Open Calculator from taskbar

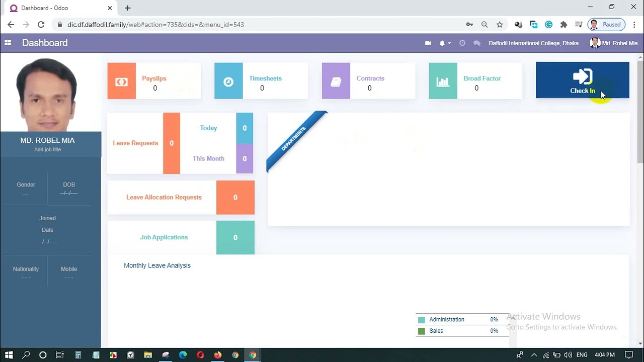[x=78, y=355]
